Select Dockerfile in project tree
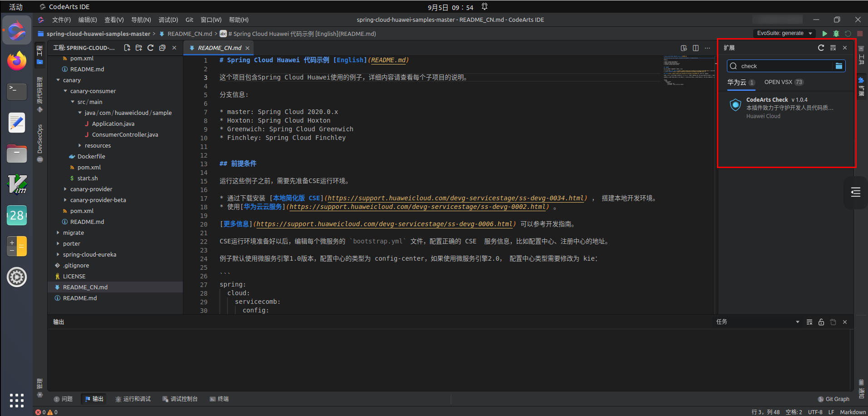This screenshot has height=416, width=868. [x=91, y=157]
